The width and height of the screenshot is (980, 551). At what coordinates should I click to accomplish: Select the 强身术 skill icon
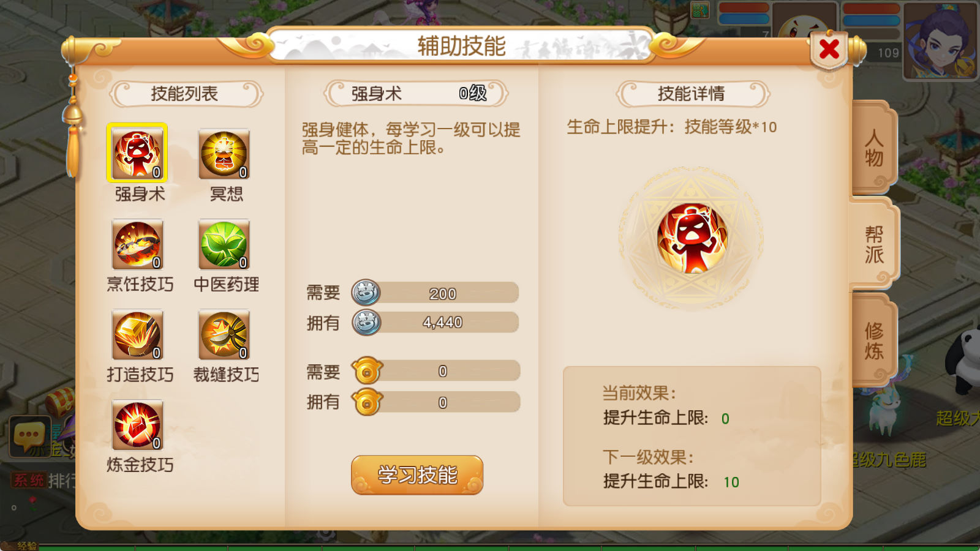pyautogui.click(x=137, y=154)
